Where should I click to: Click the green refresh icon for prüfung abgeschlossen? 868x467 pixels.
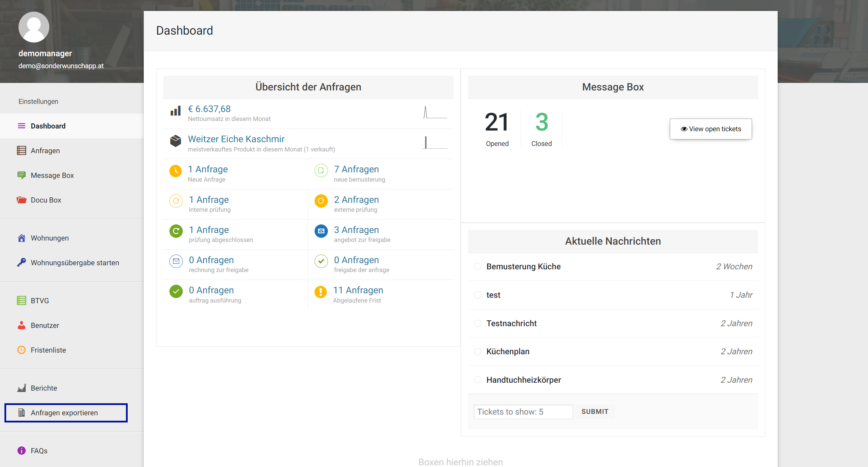(176, 231)
